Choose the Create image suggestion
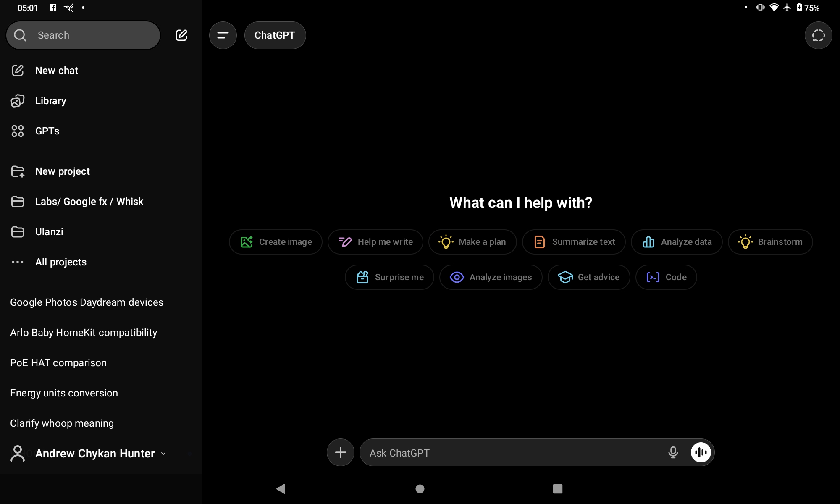Image resolution: width=840 pixels, height=504 pixels. point(276,242)
